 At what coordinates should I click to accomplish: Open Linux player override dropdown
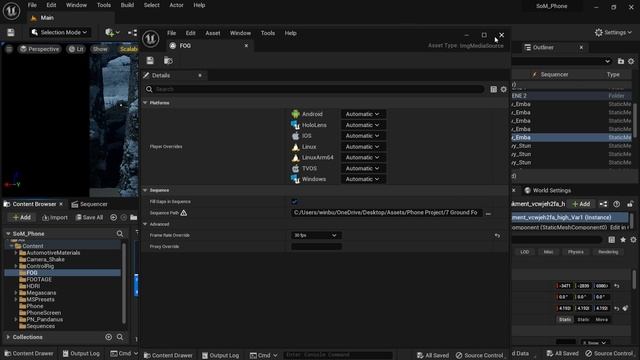(x=362, y=147)
